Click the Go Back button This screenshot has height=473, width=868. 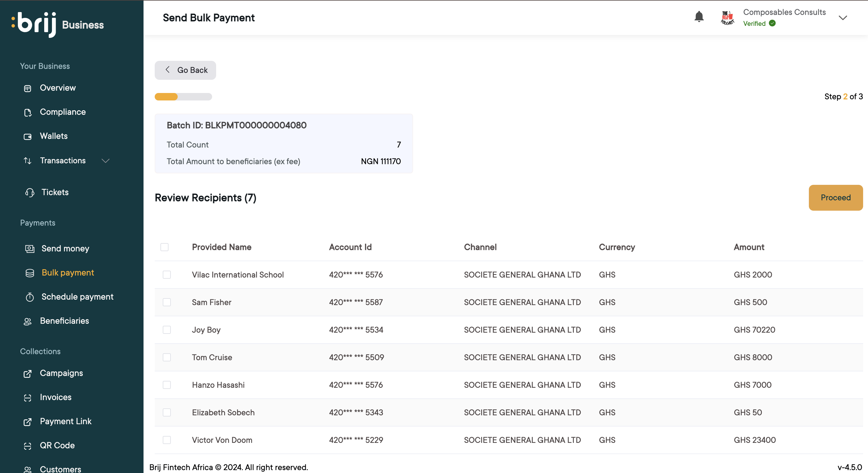point(185,70)
